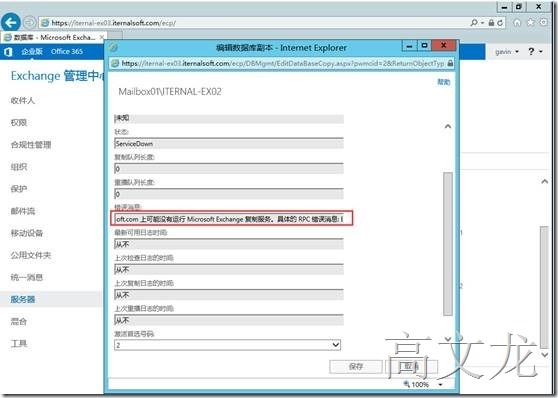Click the Mailbox01\ITERNAL-EX02 heading text
The width and height of the screenshot is (558, 398).
point(170,92)
